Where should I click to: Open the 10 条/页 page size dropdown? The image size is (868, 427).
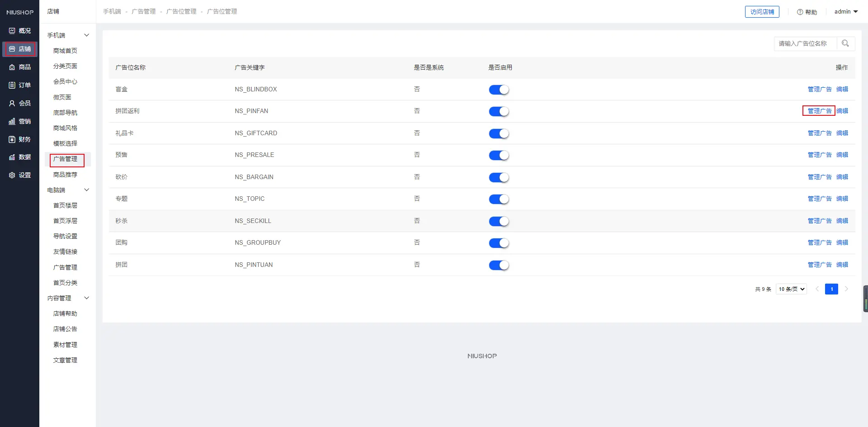click(x=791, y=289)
